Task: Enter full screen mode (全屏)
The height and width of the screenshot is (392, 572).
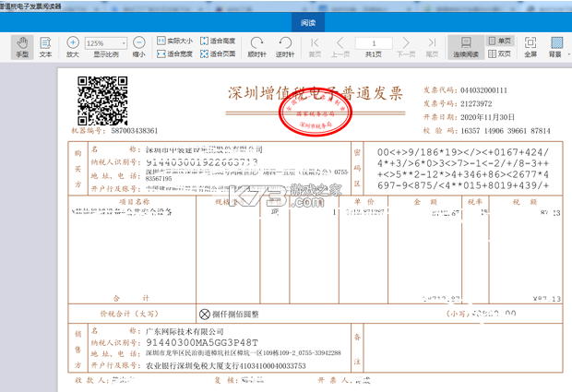Action: coord(530,47)
